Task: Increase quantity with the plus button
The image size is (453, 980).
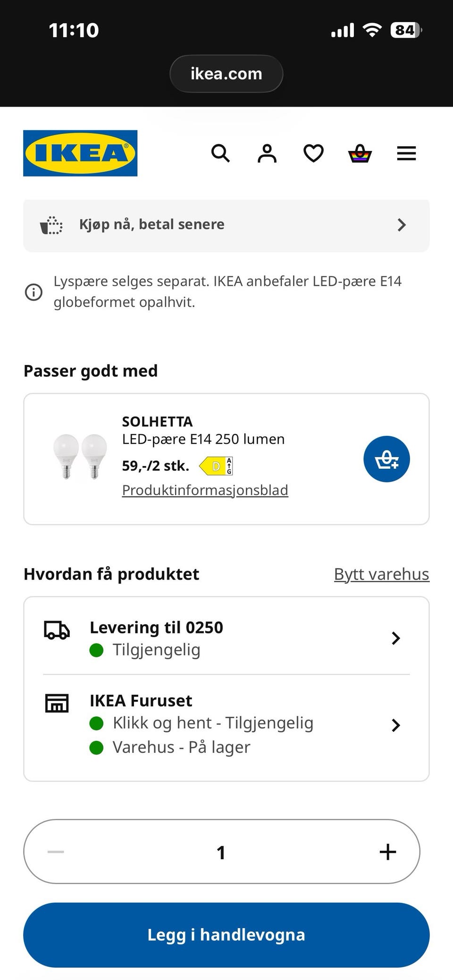Action: point(388,852)
